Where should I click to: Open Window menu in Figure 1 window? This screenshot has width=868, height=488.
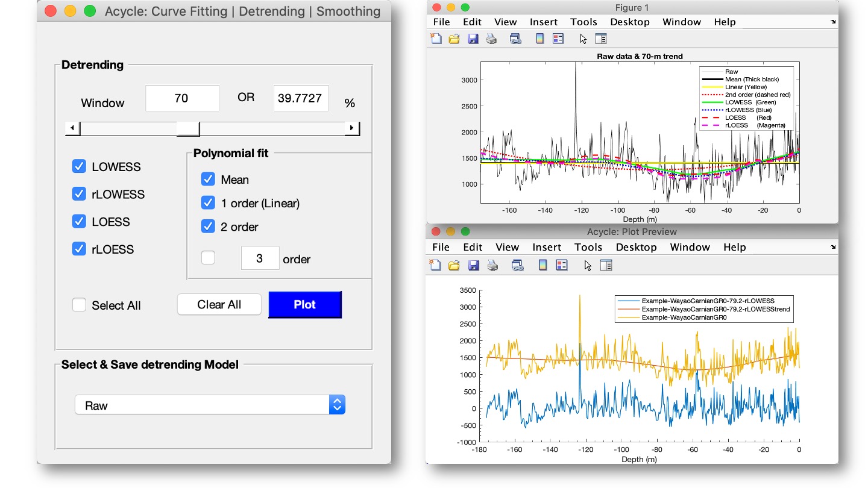click(x=682, y=22)
